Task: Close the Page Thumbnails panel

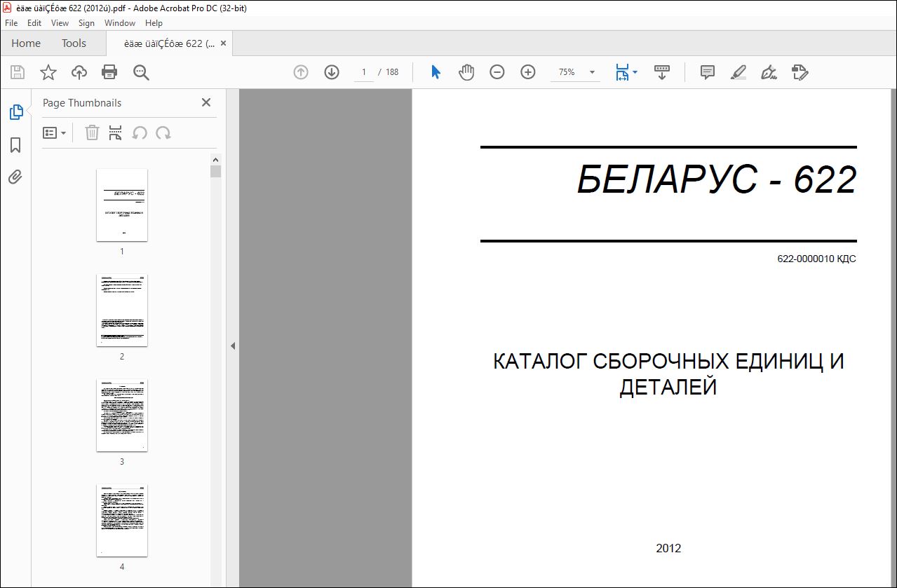Action: pos(206,102)
